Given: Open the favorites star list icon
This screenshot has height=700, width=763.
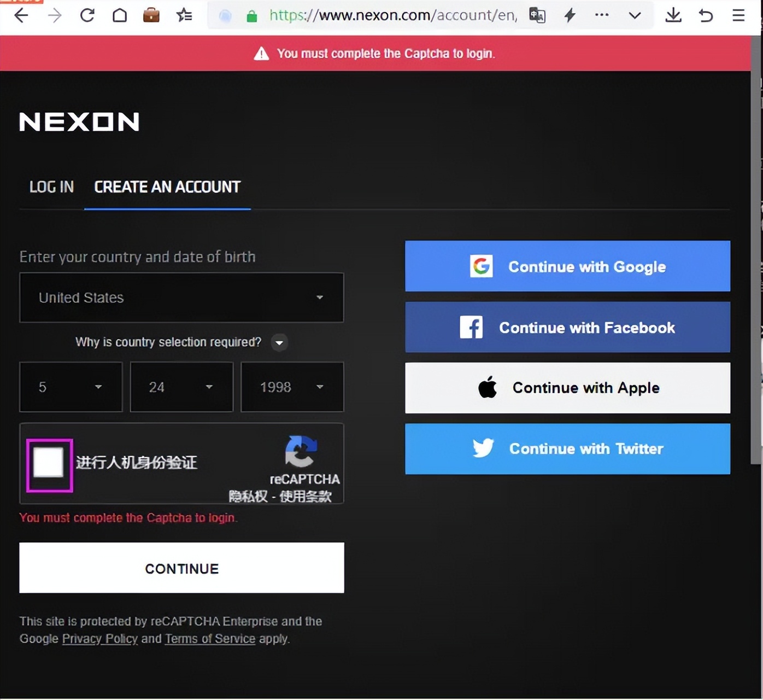Looking at the screenshot, I should point(184,15).
